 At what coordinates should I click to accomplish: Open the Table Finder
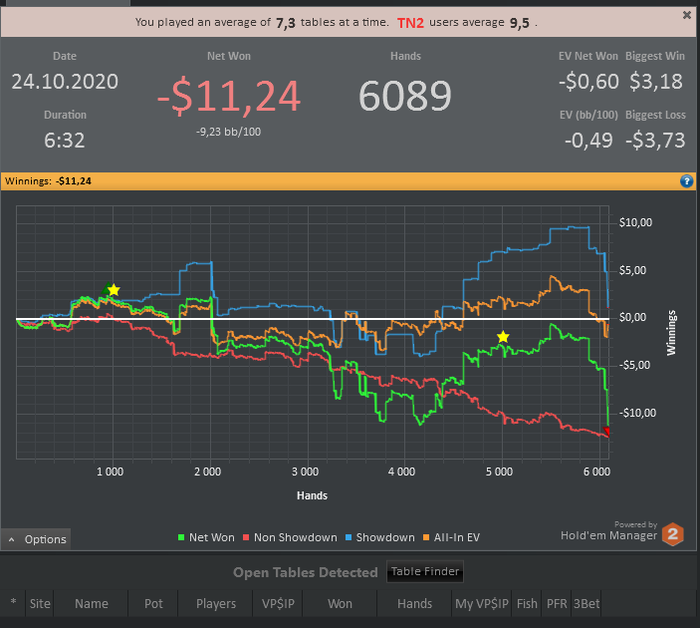click(x=425, y=571)
